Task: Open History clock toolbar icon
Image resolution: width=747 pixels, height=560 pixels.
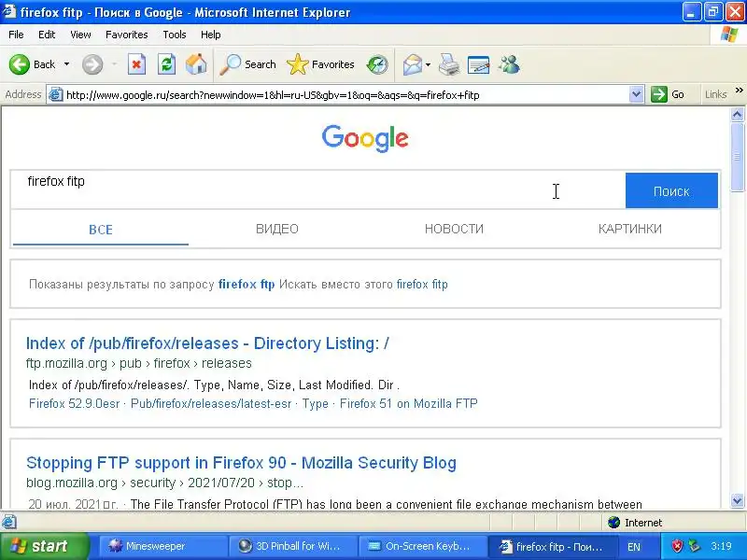Action: [377, 64]
